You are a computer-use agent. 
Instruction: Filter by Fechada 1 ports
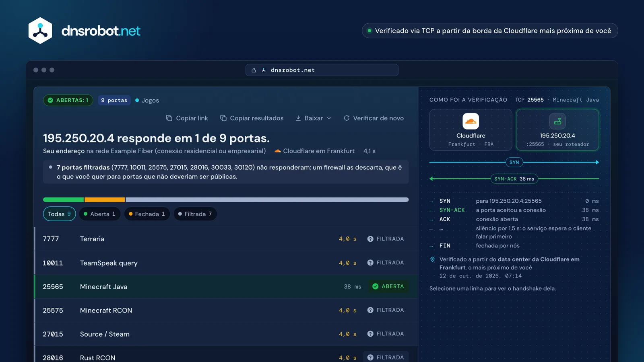point(147,214)
